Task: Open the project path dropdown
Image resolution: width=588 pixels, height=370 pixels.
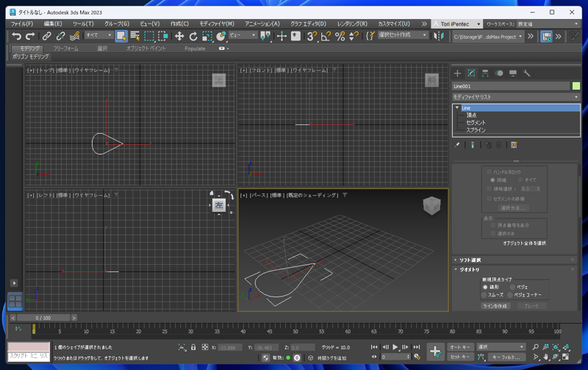Action: tap(488, 37)
